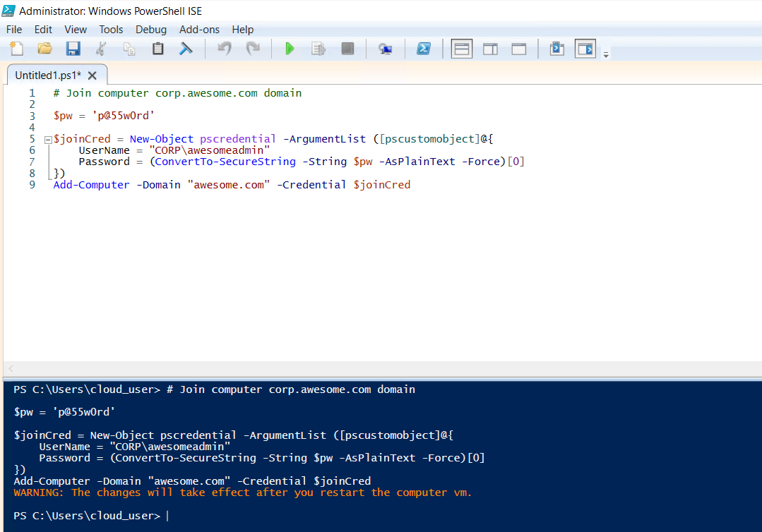Redo the last undone edit
Screen dimensions: 762x532
click(254, 49)
